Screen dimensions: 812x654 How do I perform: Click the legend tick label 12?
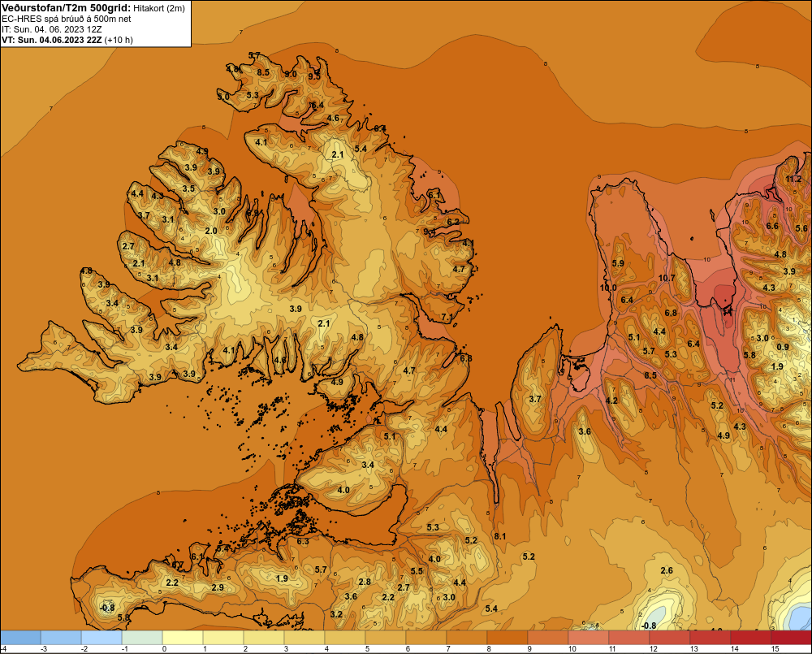(x=653, y=649)
